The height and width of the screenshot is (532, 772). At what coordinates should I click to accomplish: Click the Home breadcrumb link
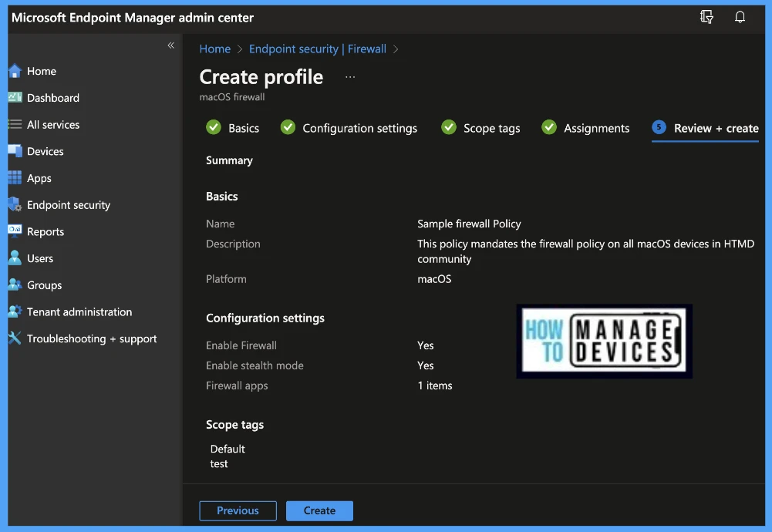214,49
